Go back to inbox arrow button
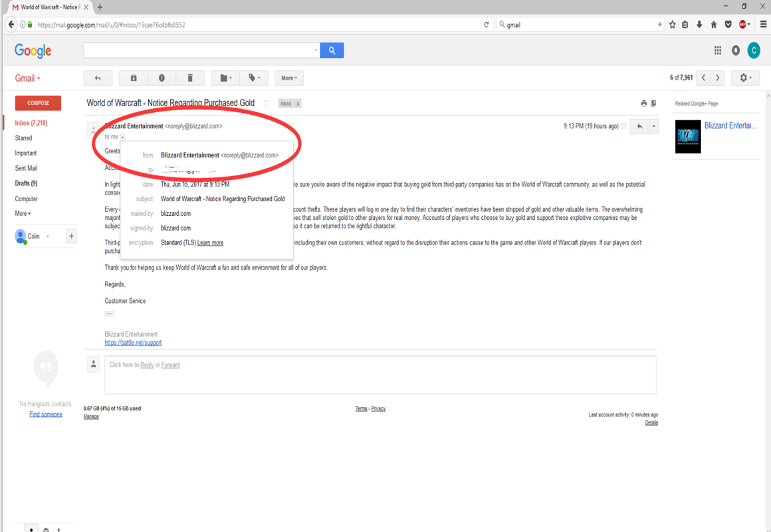Screen dimensions: 771x532 coord(98,78)
